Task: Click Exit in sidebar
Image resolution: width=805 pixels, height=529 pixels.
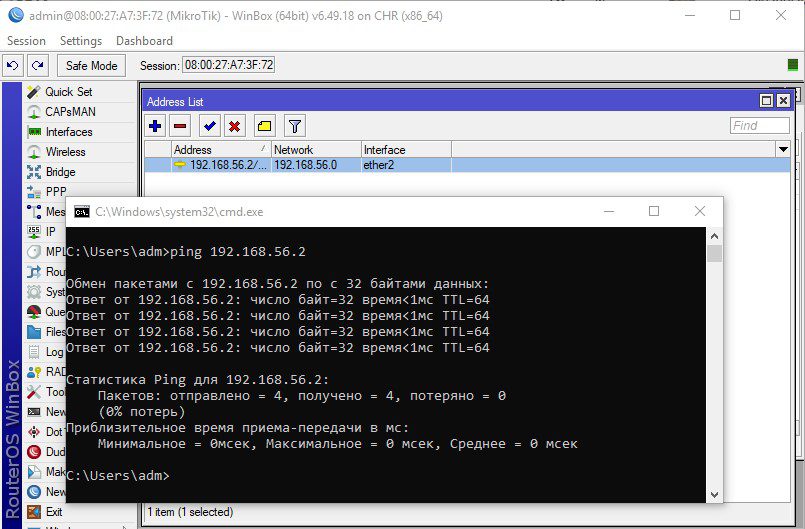Action: pyautogui.click(x=53, y=512)
